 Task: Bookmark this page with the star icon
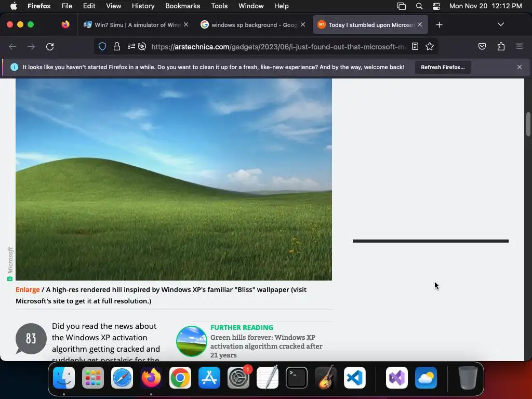[x=430, y=46]
